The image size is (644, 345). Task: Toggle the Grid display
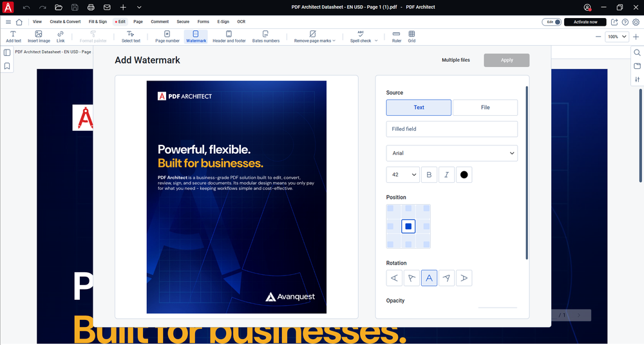pyautogui.click(x=412, y=37)
